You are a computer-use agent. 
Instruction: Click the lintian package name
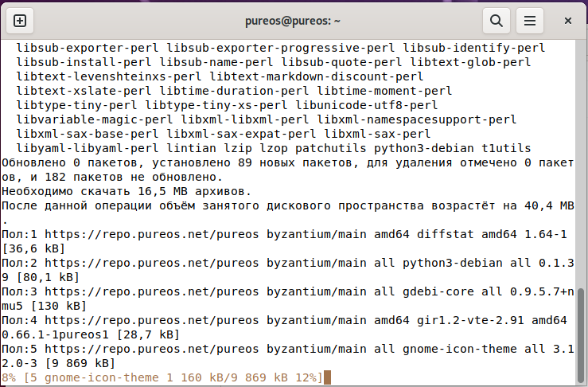[191, 148]
